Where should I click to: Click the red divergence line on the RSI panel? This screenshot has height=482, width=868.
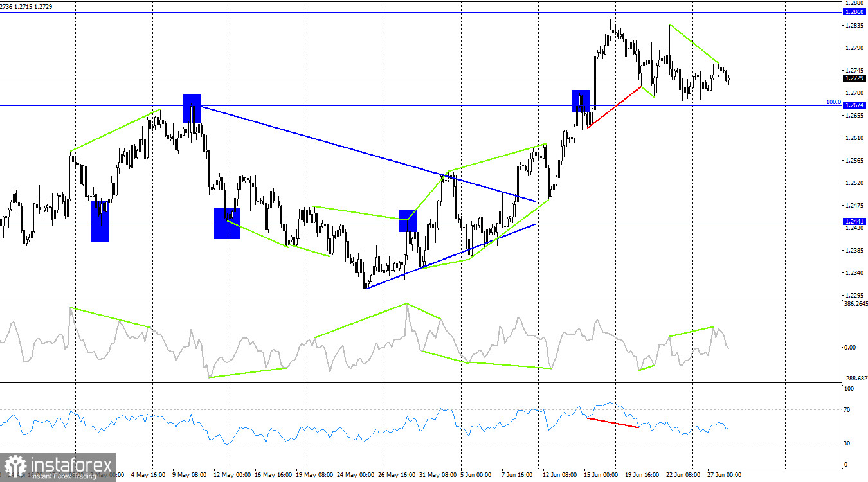613,422
